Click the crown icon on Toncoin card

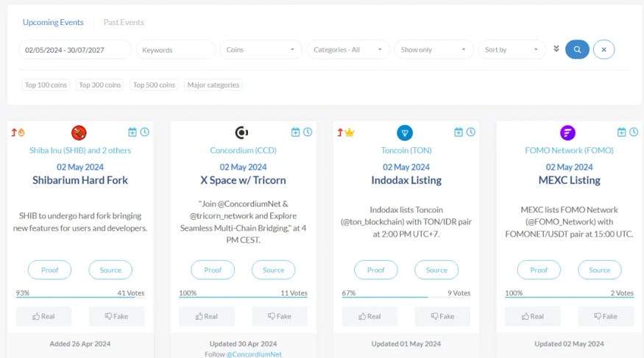tap(349, 132)
